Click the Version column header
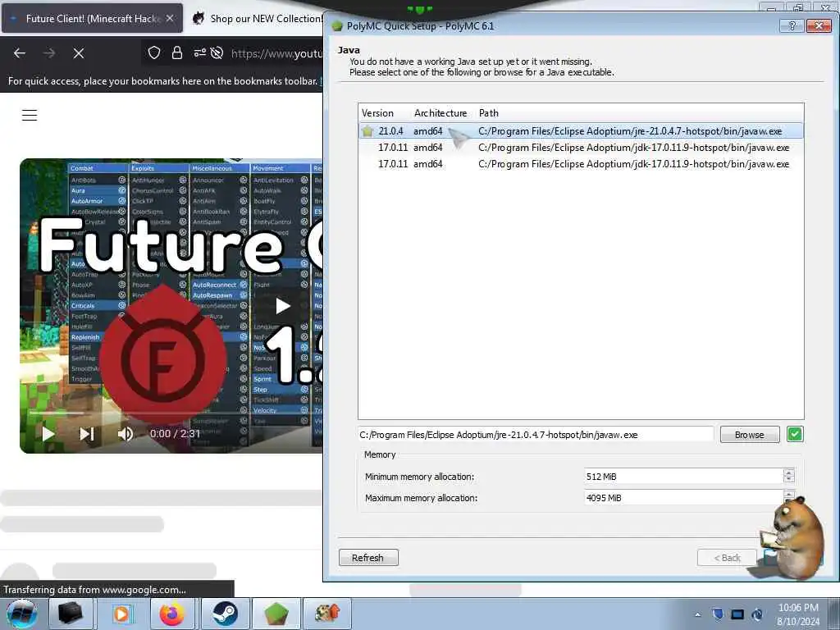Screen dimensions: 840x630 pyautogui.click(x=377, y=113)
